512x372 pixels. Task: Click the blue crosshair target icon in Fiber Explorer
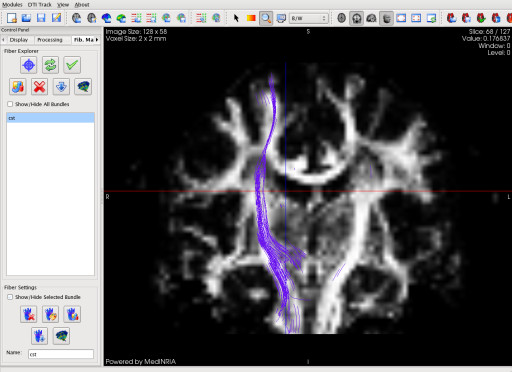click(29, 65)
